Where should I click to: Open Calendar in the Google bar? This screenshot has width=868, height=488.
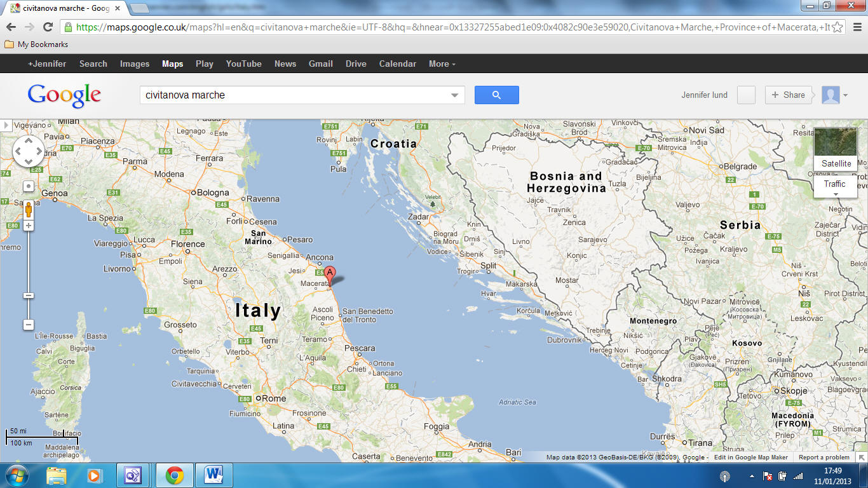[398, 64]
